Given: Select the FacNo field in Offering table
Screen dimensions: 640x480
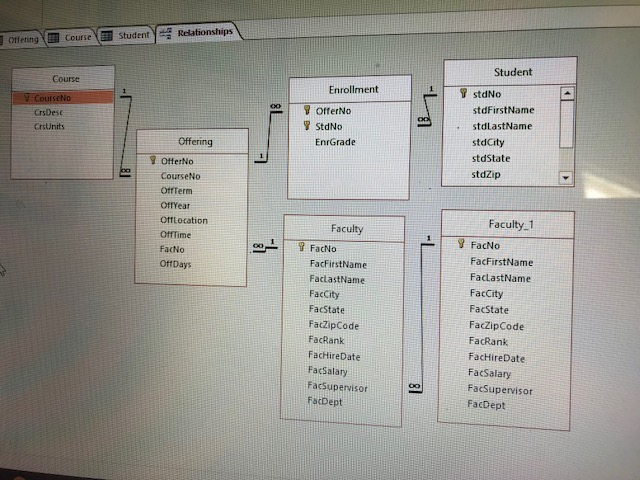Looking at the screenshot, I should point(172,249).
